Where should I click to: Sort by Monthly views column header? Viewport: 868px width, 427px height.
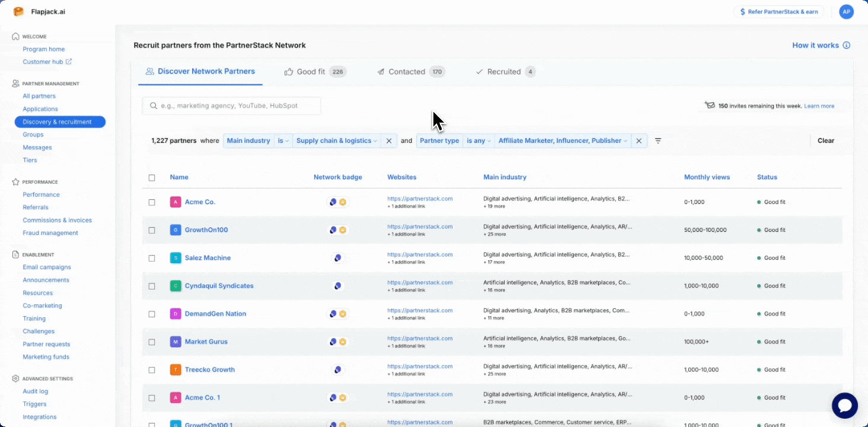[707, 177]
